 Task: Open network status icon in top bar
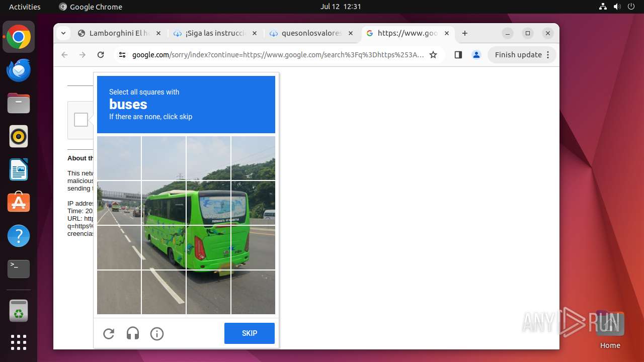pyautogui.click(x=603, y=7)
